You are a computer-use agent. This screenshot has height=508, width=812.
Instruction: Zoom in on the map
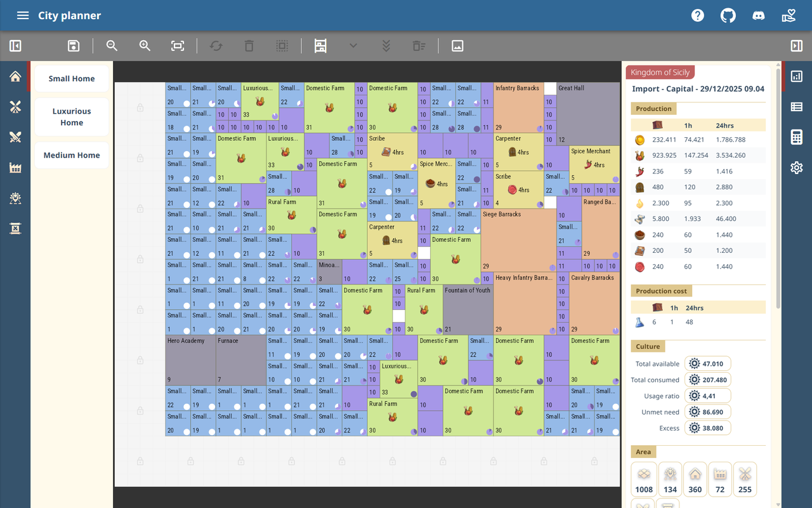click(x=145, y=46)
